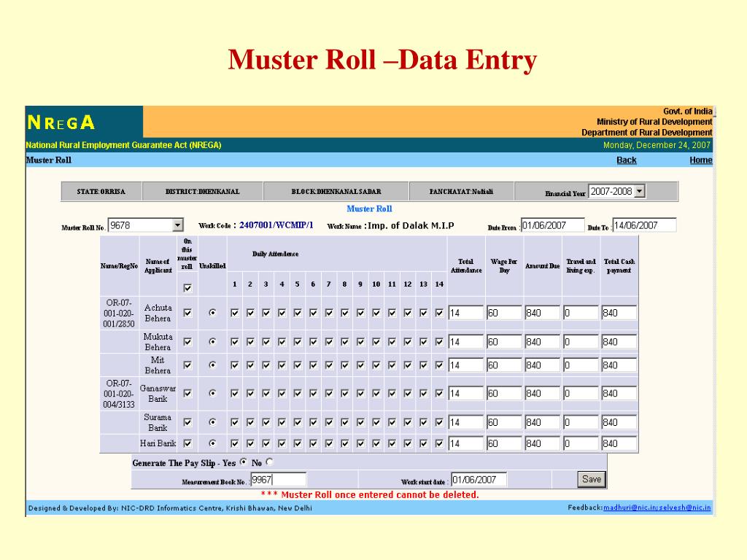Screen dimensions: 747x560
Task: Click the DISTRICT:DHENKANAL header cell
Action: point(203,192)
